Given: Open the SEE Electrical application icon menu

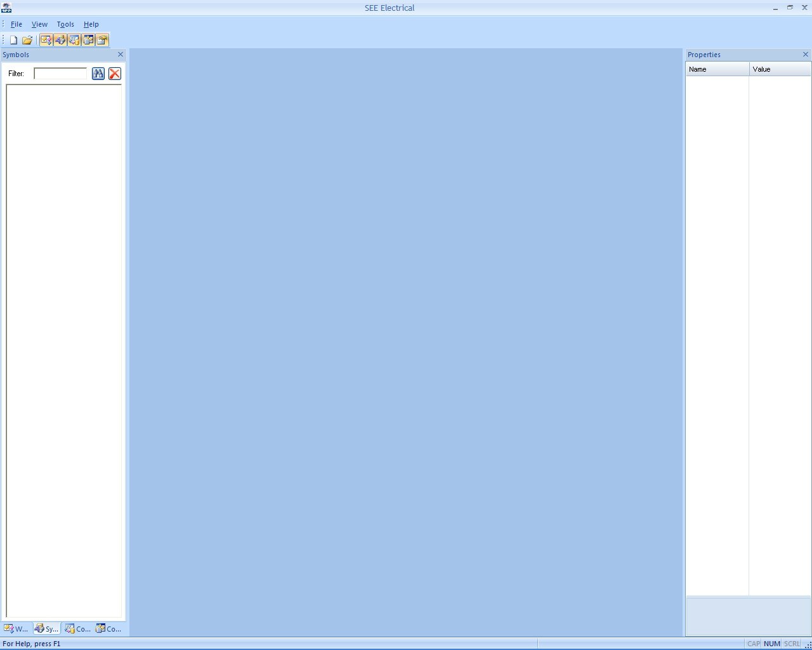Looking at the screenshot, I should [x=6, y=8].
